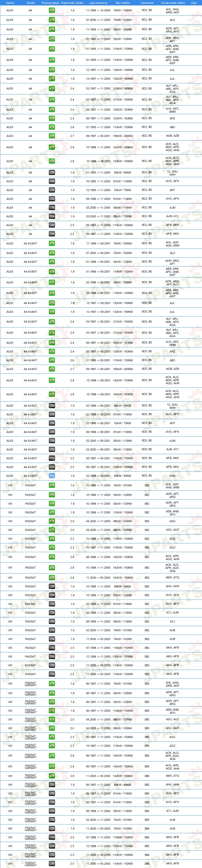Viewport: 202px width, 868px height.
Task: Click '02.2000 -> 11.2000' in PASSAT 3B2 AVB row
Action: pos(98,630)
